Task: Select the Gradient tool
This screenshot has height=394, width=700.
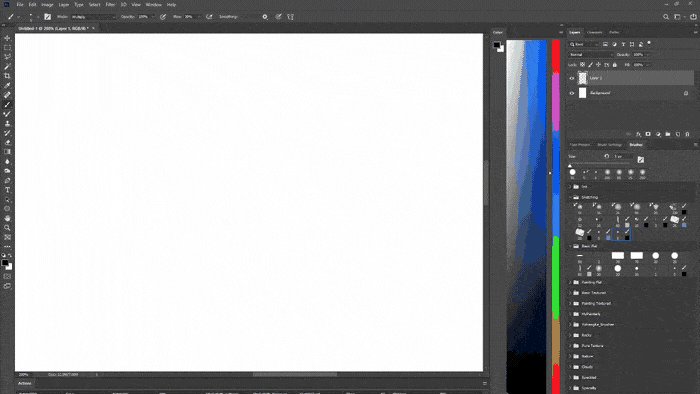Action: click(x=7, y=152)
